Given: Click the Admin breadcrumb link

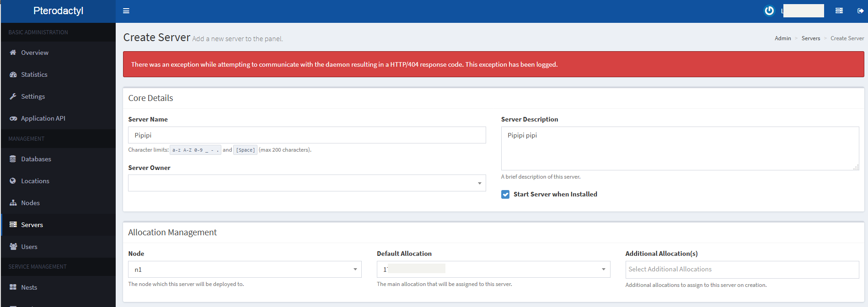Looking at the screenshot, I should tap(782, 38).
